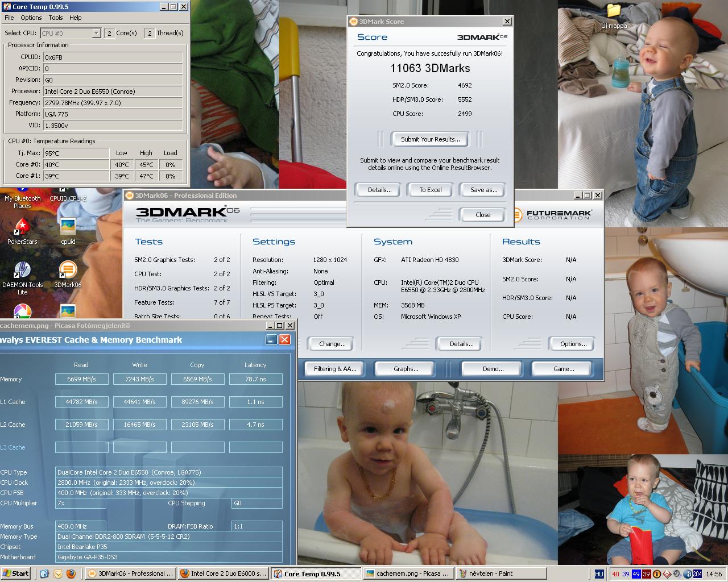728x582 pixels.
Task: Click the Details button in 3DMark Score
Action: [379, 190]
